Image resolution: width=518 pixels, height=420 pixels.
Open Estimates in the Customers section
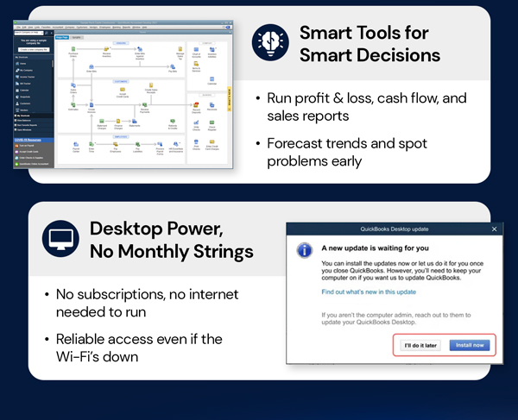(x=73, y=106)
